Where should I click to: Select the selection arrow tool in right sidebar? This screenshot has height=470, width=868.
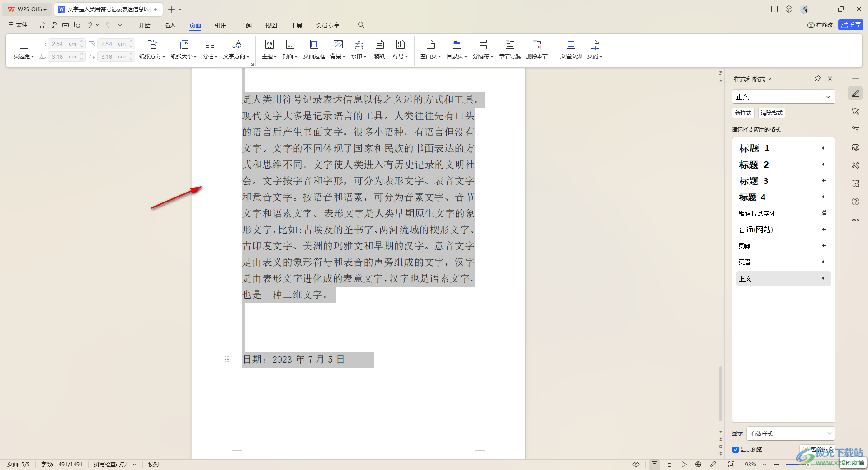coord(855,111)
